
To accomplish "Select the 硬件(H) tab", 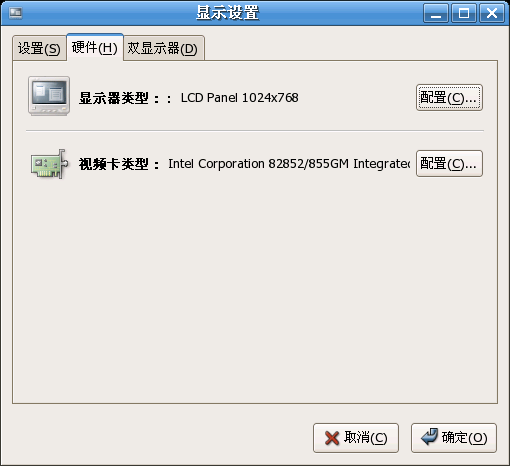I will [95, 47].
